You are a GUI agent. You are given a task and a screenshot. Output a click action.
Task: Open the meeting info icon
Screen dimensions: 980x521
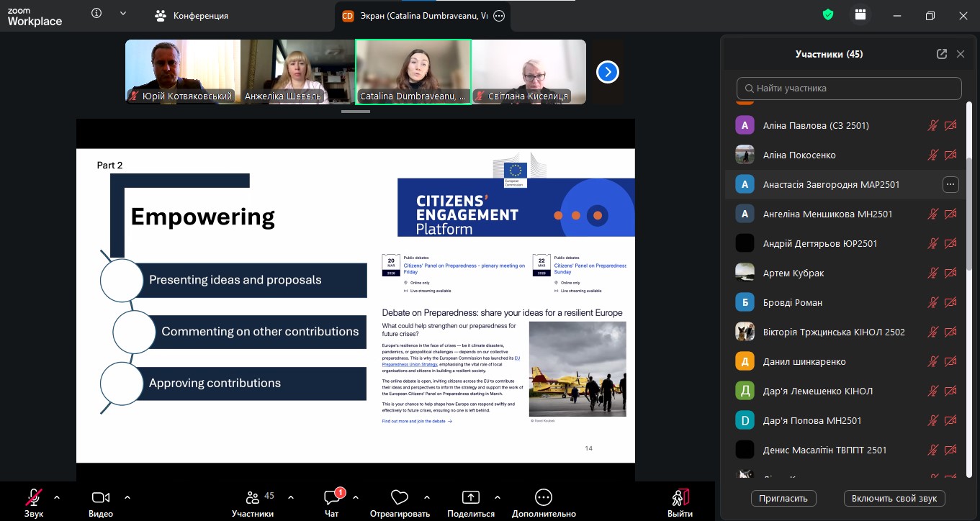pyautogui.click(x=96, y=14)
